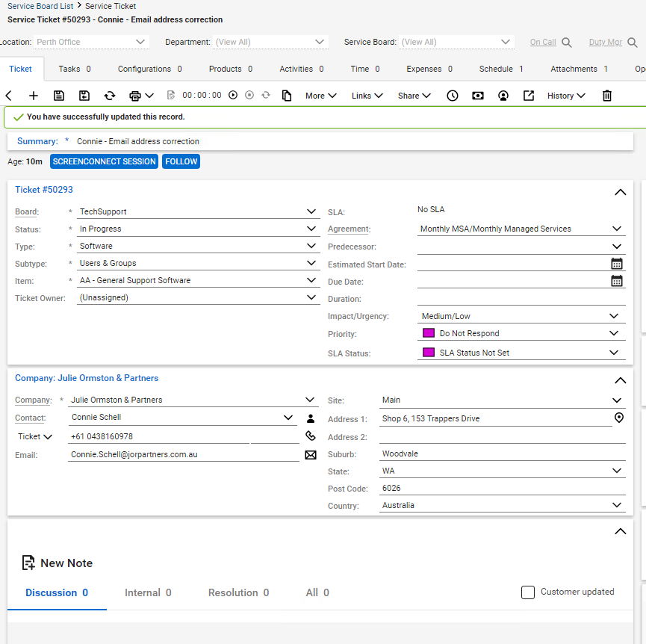
Task: Switch to the Schedule tab
Action: pyautogui.click(x=501, y=69)
